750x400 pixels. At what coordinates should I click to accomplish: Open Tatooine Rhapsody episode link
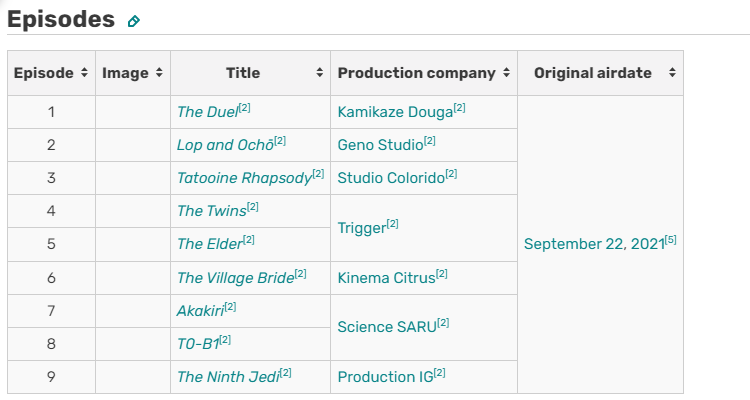tap(244, 178)
